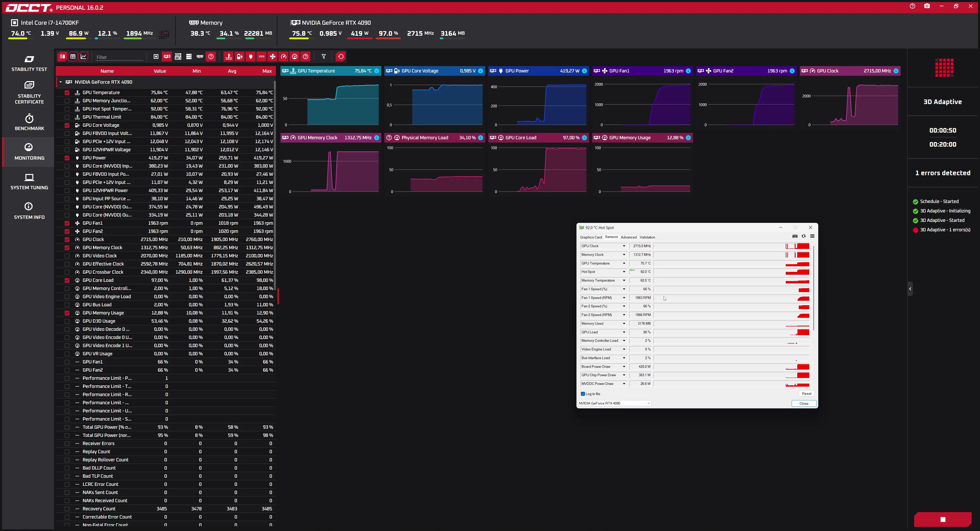Click the Filter text field
The image size is (980, 531).
tap(119, 57)
